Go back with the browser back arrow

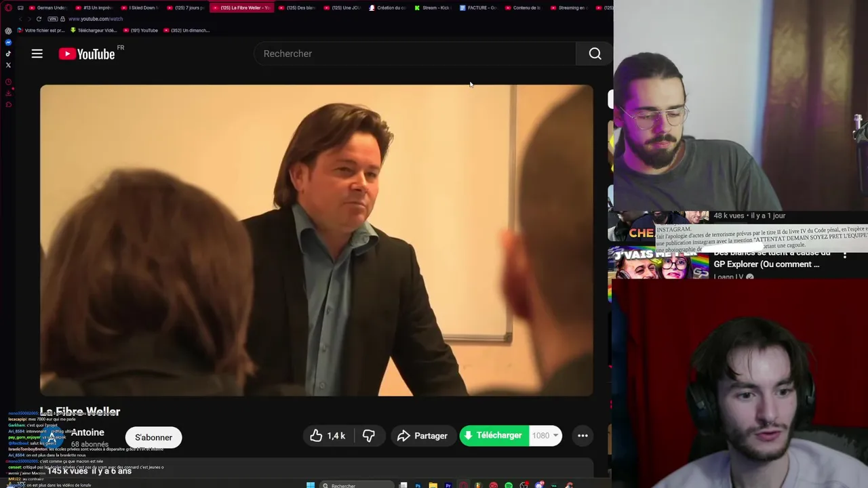pos(20,19)
